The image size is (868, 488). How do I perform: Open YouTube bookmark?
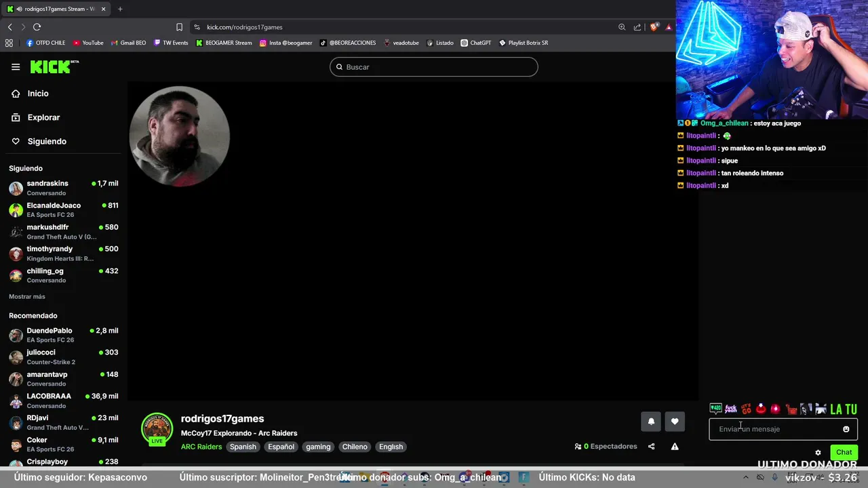coord(88,43)
